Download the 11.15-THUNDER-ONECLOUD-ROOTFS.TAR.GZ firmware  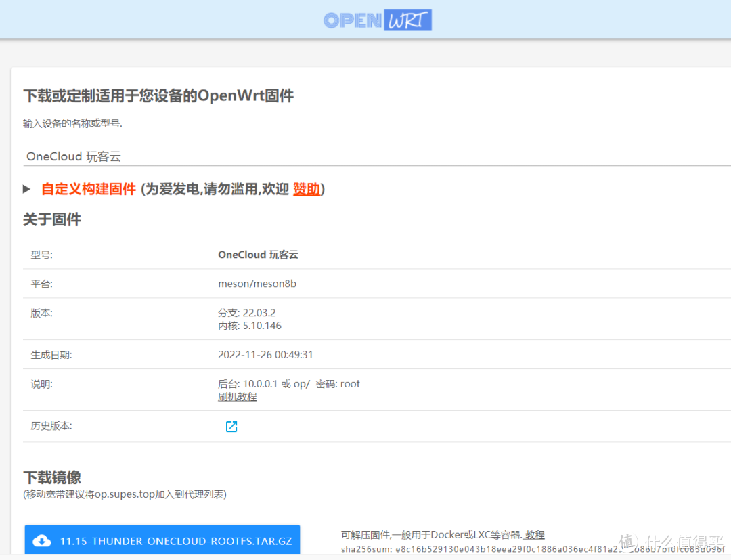click(x=162, y=540)
